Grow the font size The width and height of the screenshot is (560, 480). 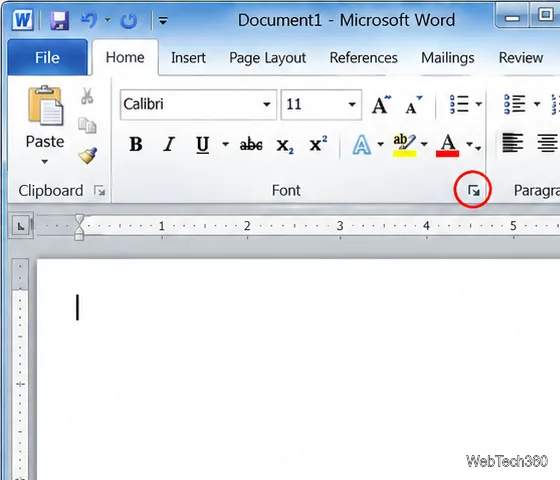pos(381,105)
